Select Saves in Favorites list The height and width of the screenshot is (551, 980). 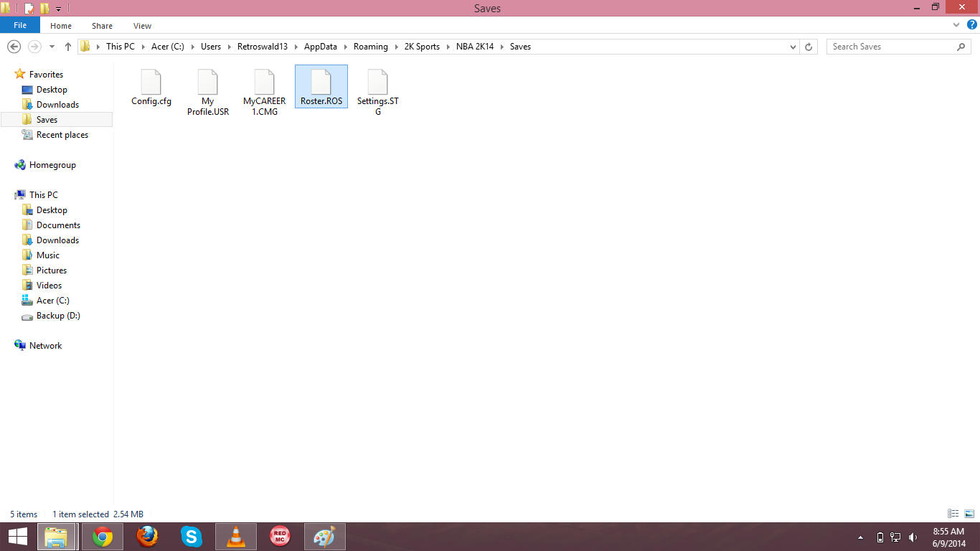(47, 120)
